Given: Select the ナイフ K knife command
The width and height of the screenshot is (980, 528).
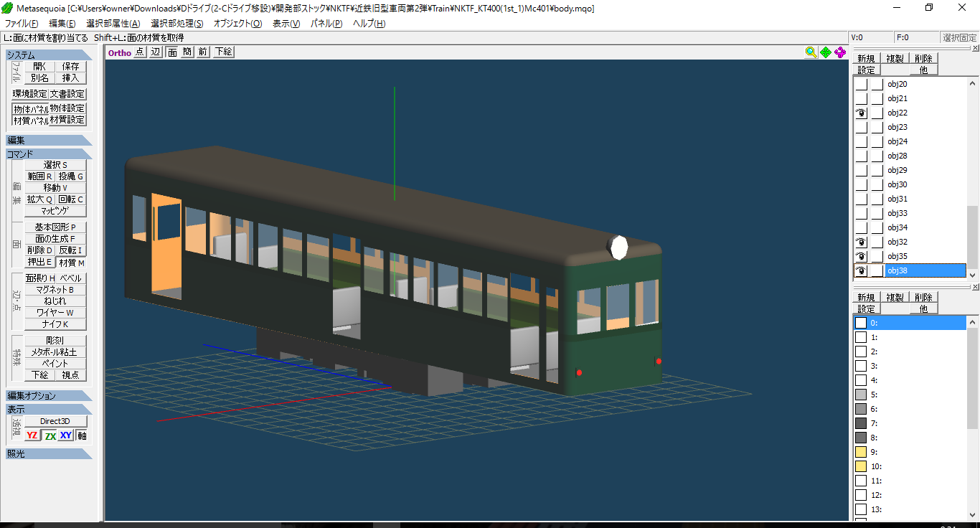Looking at the screenshot, I should pyautogui.click(x=55, y=324).
